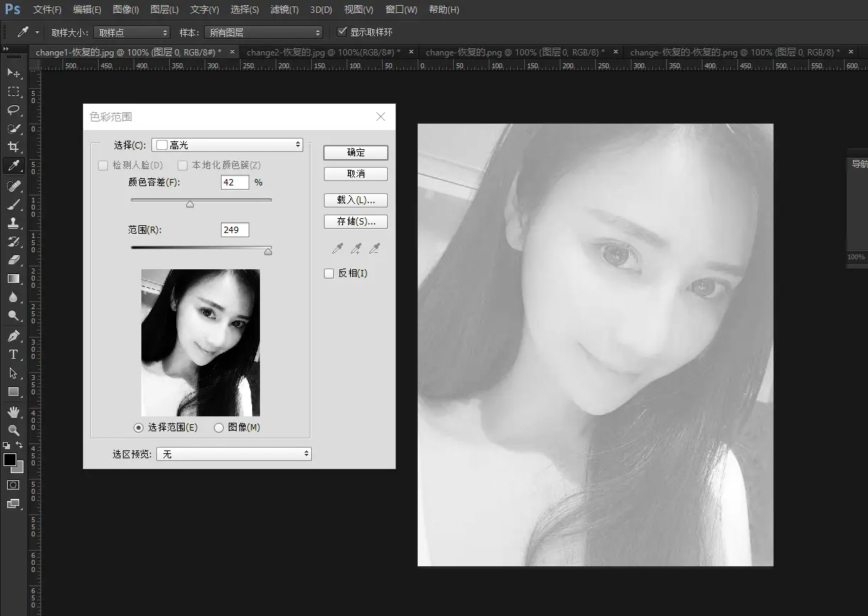Enable 反相 invert checkbox
868x616 pixels.
(329, 274)
